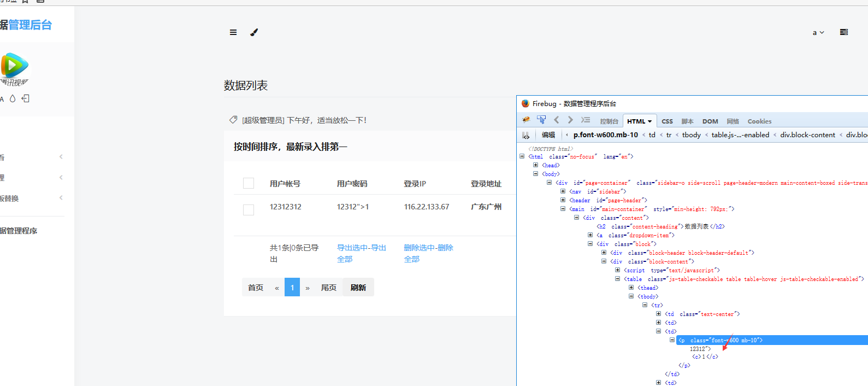Expand the block-header div node
Screen dimensions: 868x386
[604, 253]
